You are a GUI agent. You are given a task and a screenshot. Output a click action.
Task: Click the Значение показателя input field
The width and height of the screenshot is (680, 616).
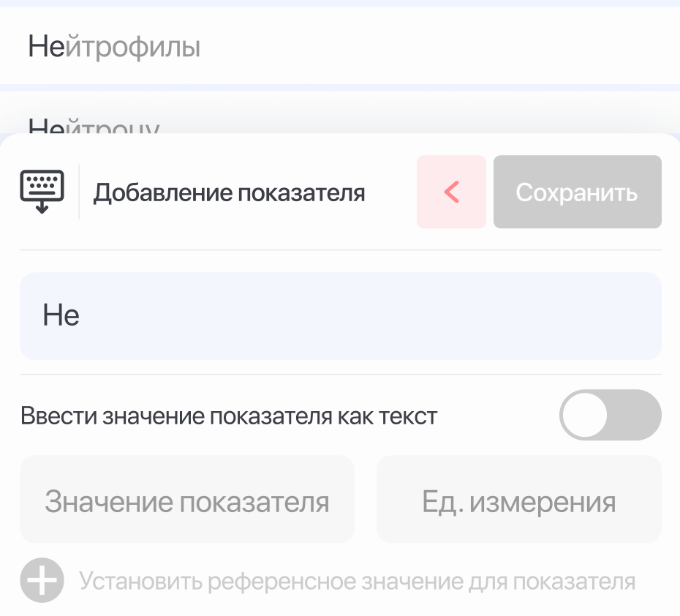[187, 501]
